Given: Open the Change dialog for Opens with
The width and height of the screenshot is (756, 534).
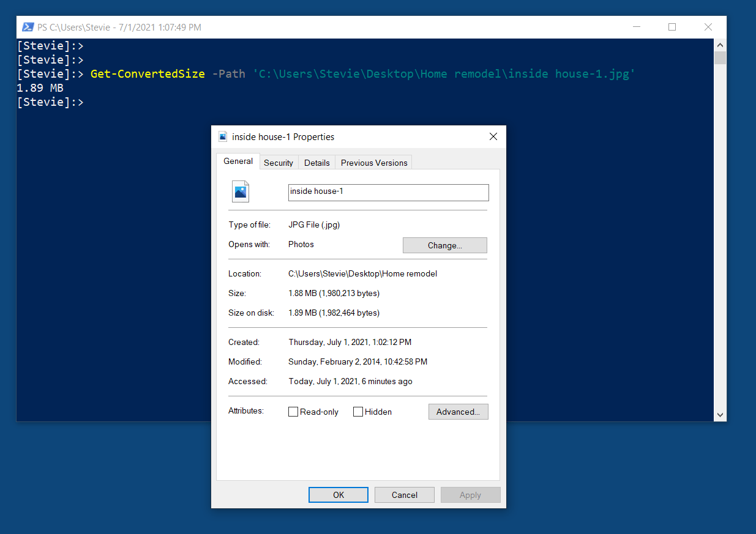Looking at the screenshot, I should [x=444, y=245].
